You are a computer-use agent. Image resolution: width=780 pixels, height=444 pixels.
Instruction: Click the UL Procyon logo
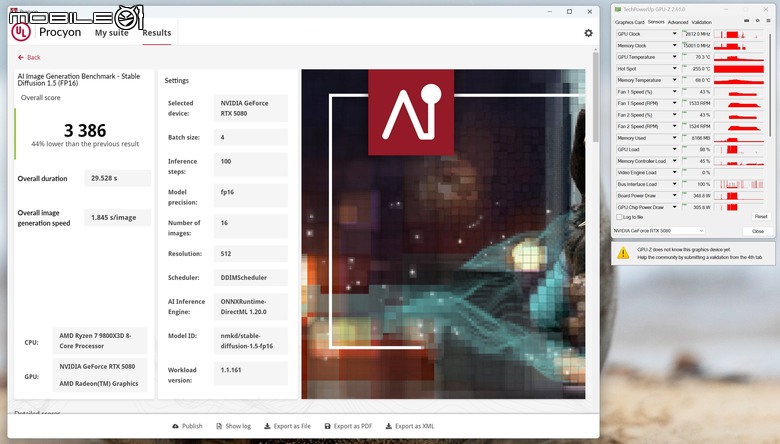[21, 32]
